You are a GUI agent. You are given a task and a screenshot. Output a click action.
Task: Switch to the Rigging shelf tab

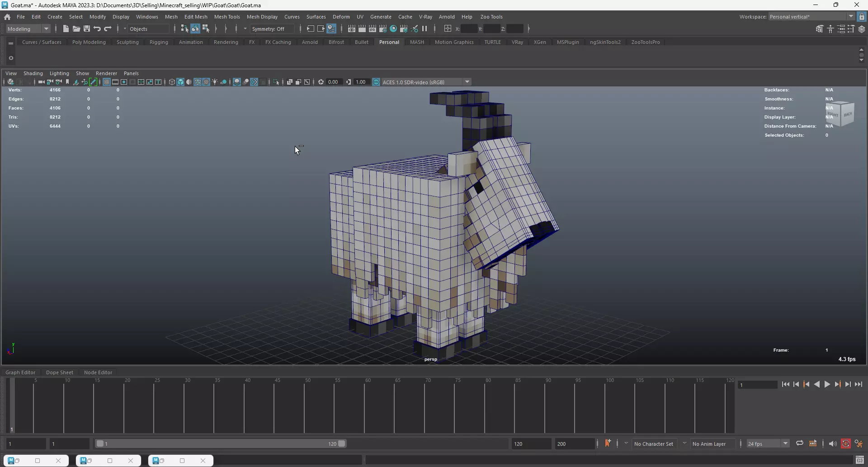159,42
